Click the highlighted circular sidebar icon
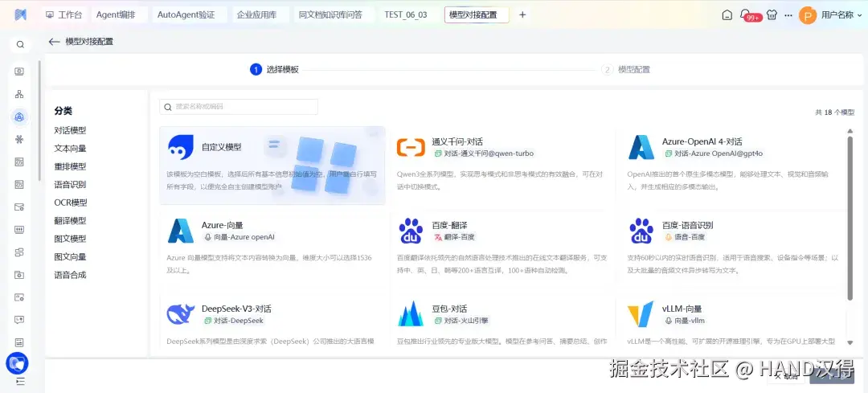The image size is (868, 393). coord(19,117)
